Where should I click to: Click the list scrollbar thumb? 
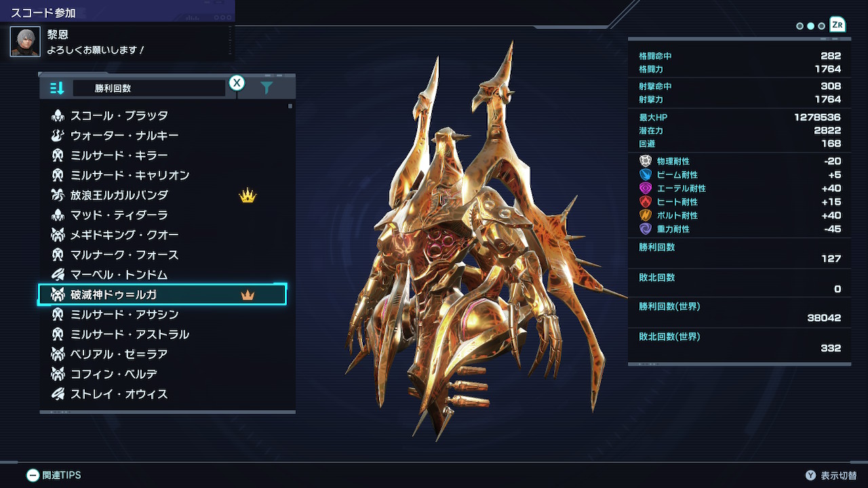pyautogui.click(x=290, y=106)
